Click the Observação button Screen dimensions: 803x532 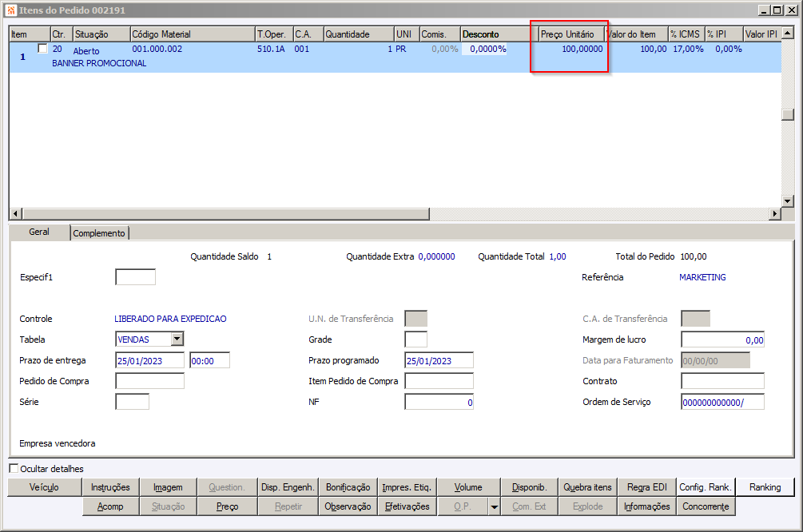coord(348,506)
